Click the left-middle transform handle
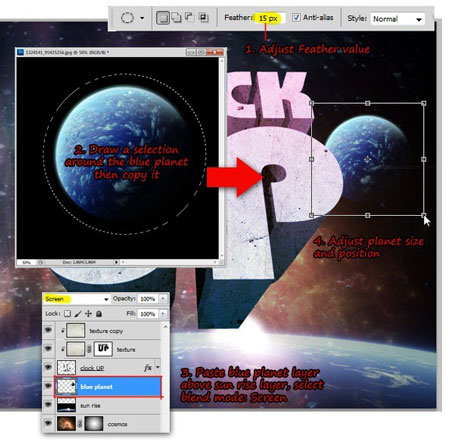The width and height of the screenshot is (450, 446). pyautogui.click(x=311, y=159)
